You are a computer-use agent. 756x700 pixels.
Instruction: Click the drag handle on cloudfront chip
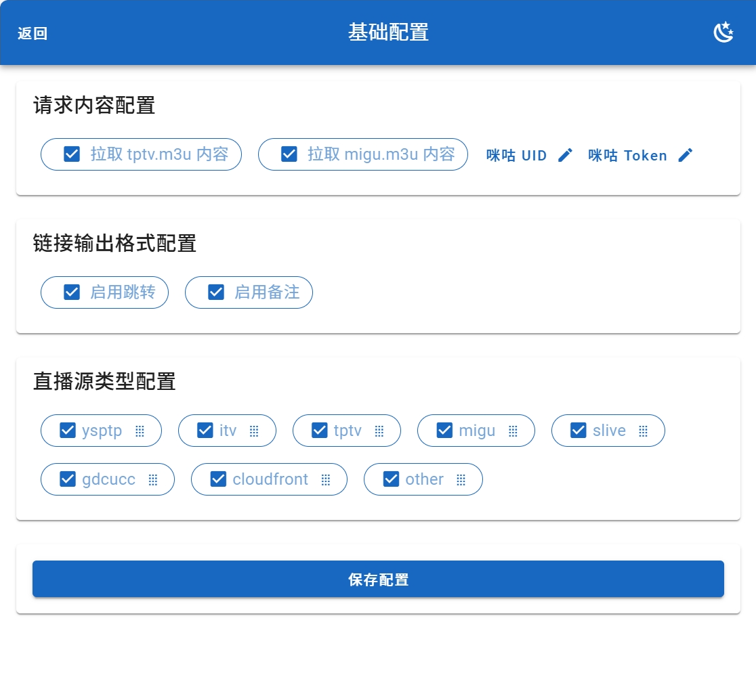326,480
